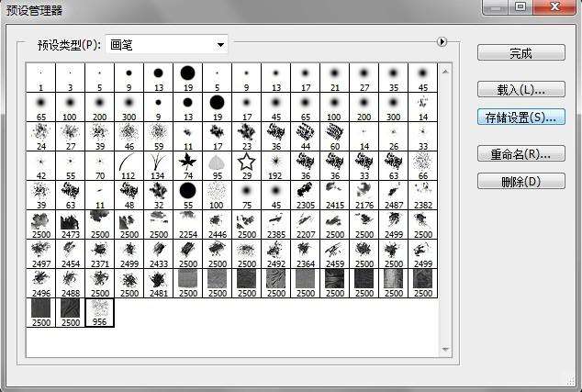The image size is (582, 392).
Task: Select the size 26 star brush
Action: [x=394, y=136]
